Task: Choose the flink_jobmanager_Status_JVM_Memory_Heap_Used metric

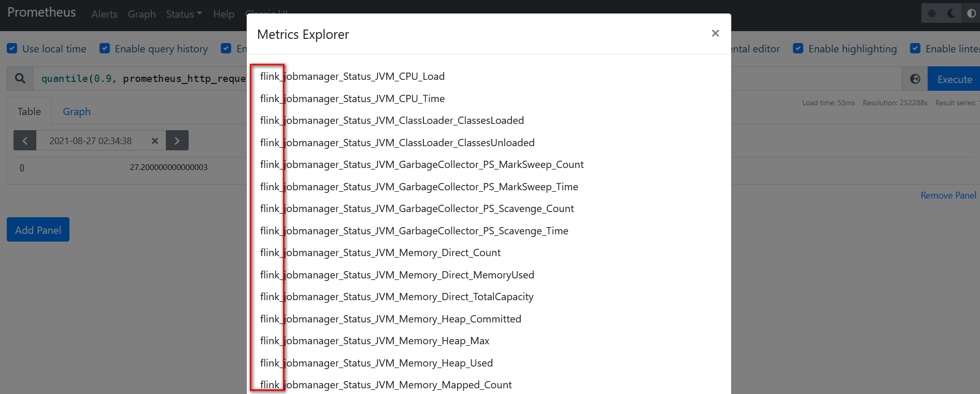Action: pyautogui.click(x=376, y=363)
